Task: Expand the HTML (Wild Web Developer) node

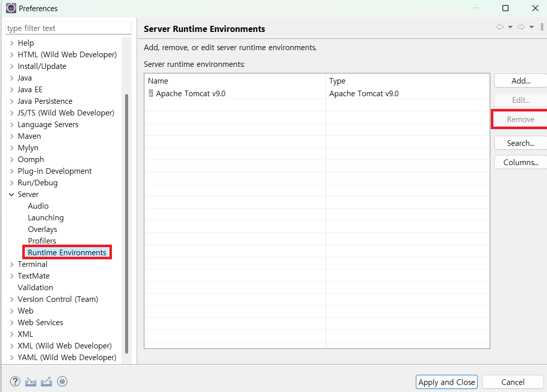Action: click(12, 55)
